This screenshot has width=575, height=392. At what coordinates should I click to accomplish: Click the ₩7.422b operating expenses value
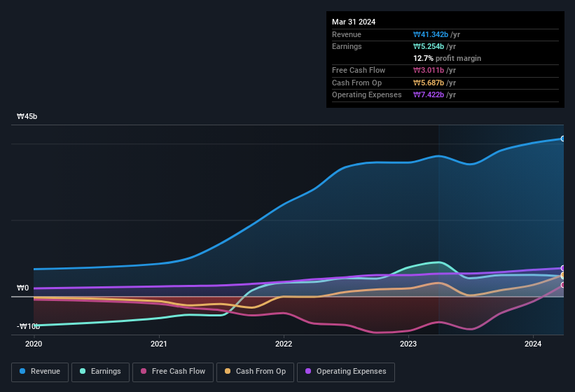[x=429, y=95]
